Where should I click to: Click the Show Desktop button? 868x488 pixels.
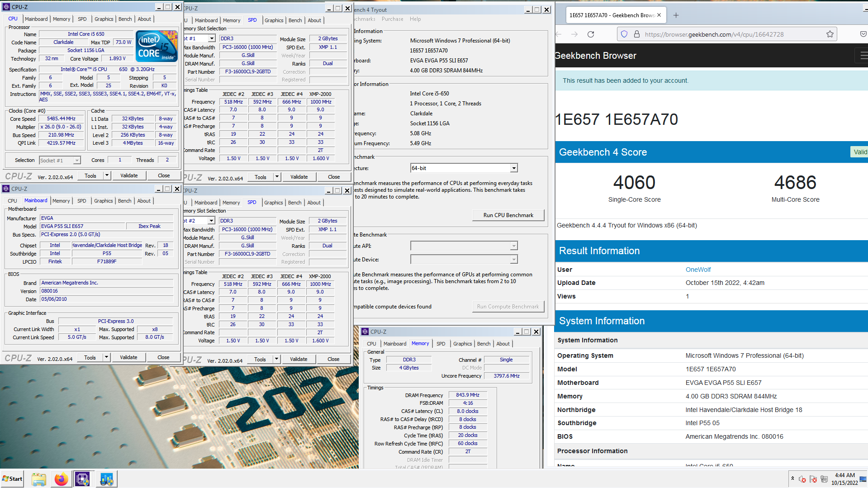[x=863, y=479]
